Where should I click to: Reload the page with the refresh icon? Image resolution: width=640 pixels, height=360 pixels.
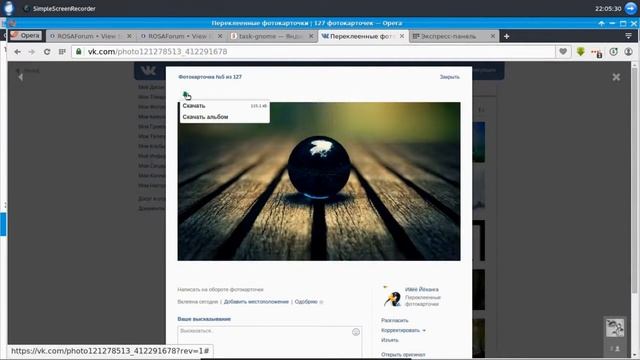click(47, 52)
